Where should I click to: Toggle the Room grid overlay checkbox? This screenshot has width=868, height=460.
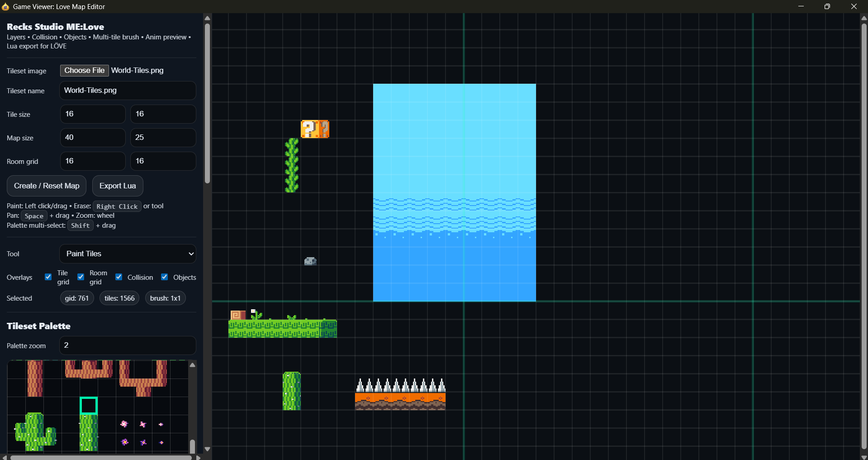81,277
